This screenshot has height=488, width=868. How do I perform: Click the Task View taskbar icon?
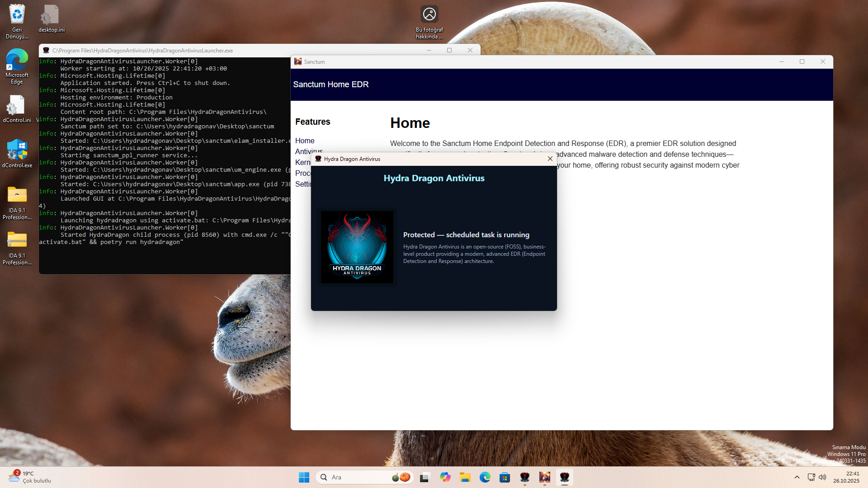(425, 477)
